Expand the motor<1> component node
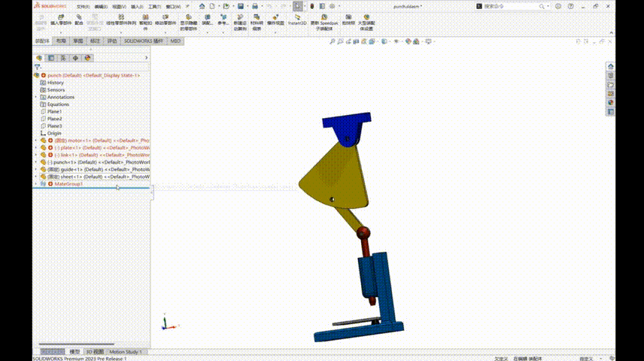644x361 pixels. (35, 141)
